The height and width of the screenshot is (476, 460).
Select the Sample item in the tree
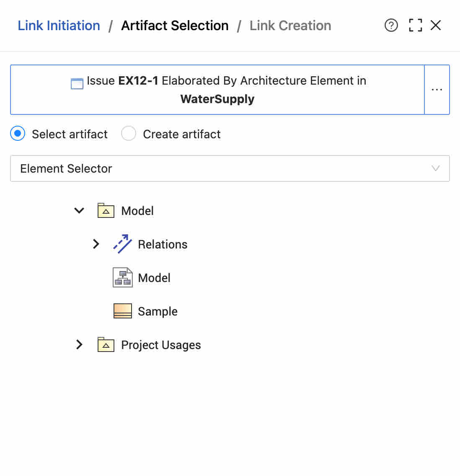(158, 311)
